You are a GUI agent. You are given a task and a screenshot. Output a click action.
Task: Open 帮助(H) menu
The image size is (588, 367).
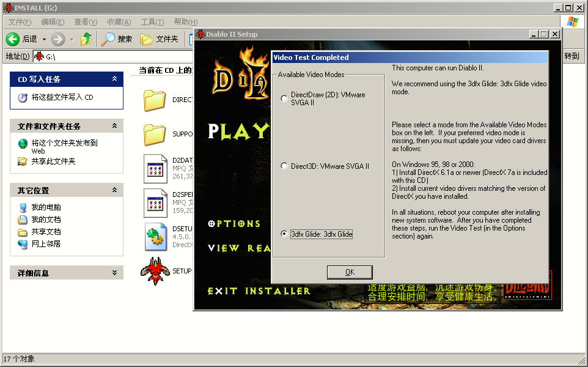(x=186, y=22)
